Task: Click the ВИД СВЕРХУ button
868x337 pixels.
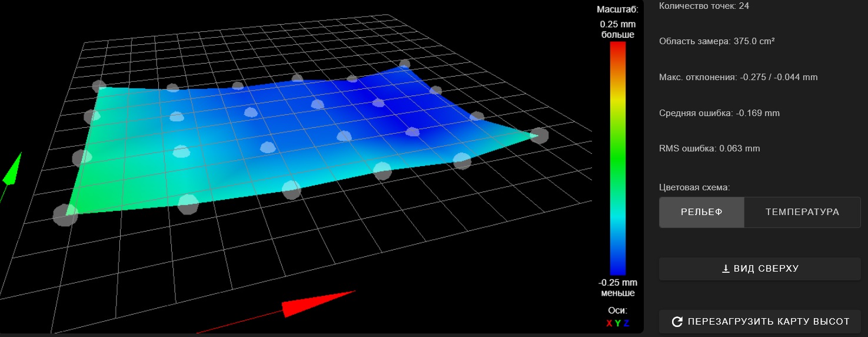Action: coord(760,269)
